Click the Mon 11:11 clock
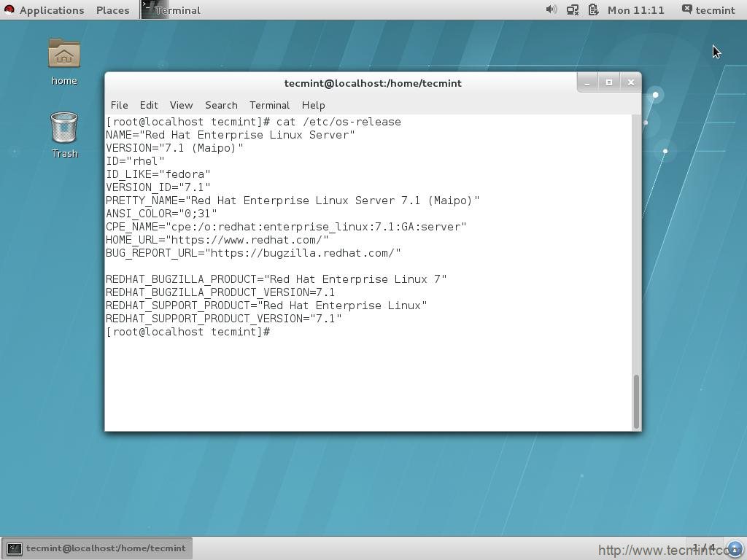 coord(635,10)
